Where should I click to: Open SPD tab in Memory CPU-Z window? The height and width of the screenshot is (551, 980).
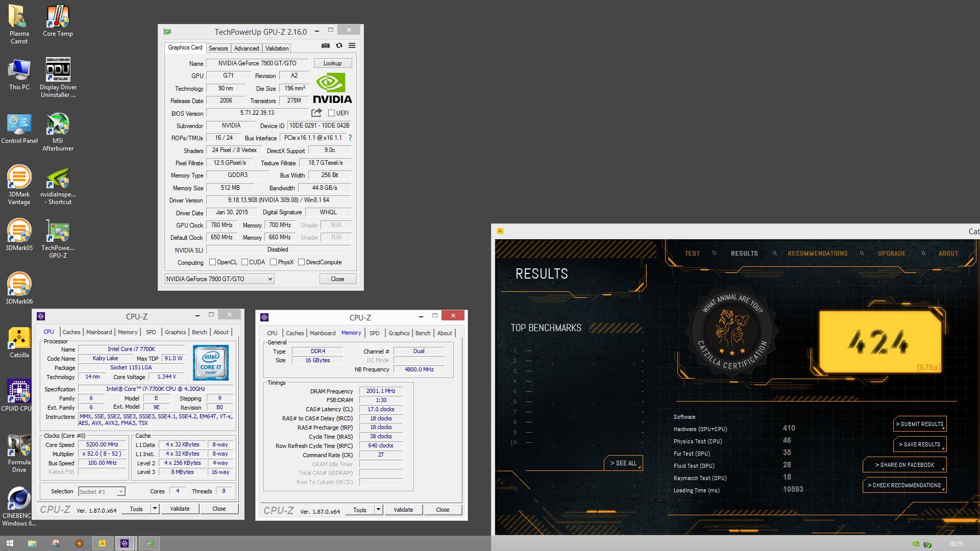click(x=375, y=333)
